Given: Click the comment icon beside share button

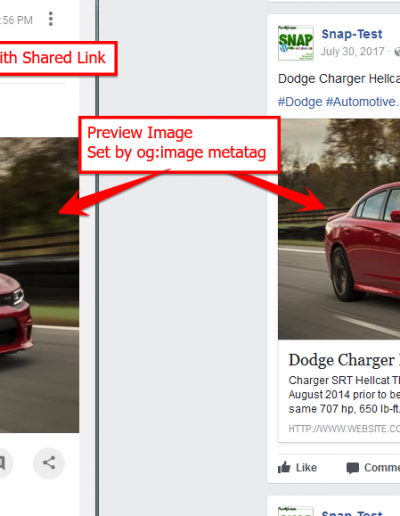Looking at the screenshot, I should (x=3, y=463).
